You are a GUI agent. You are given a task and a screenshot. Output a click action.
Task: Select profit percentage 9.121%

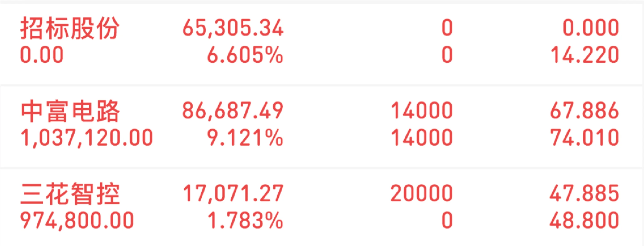click(245, 138)
